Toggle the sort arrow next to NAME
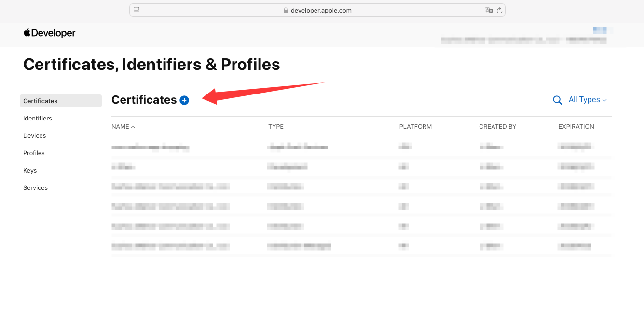Viewport: 644px width, 334px height. [133, 127]
